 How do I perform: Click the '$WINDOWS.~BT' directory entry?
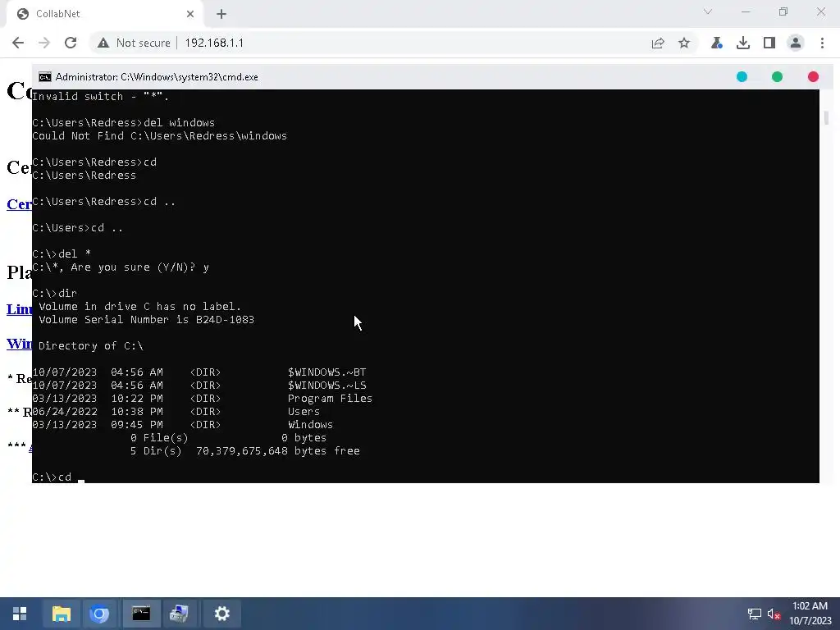tap(326, 372)
